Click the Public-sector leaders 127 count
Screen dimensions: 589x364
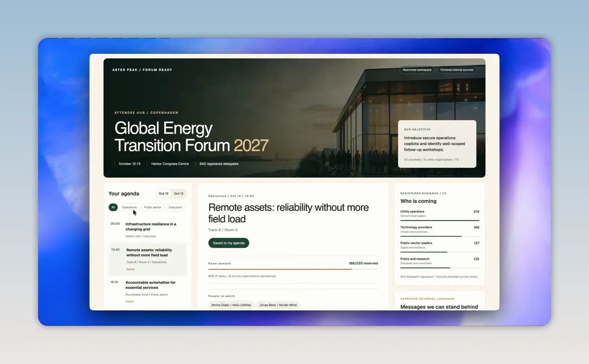tap(476, 243)
